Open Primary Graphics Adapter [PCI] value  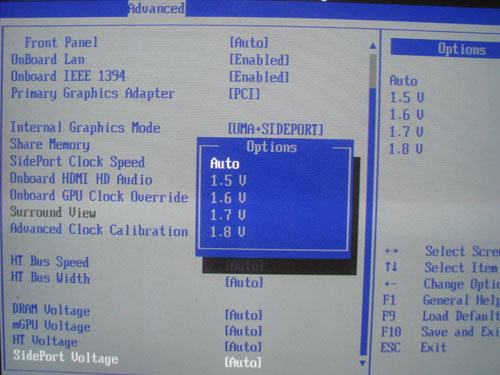click(x=244, y=94)
